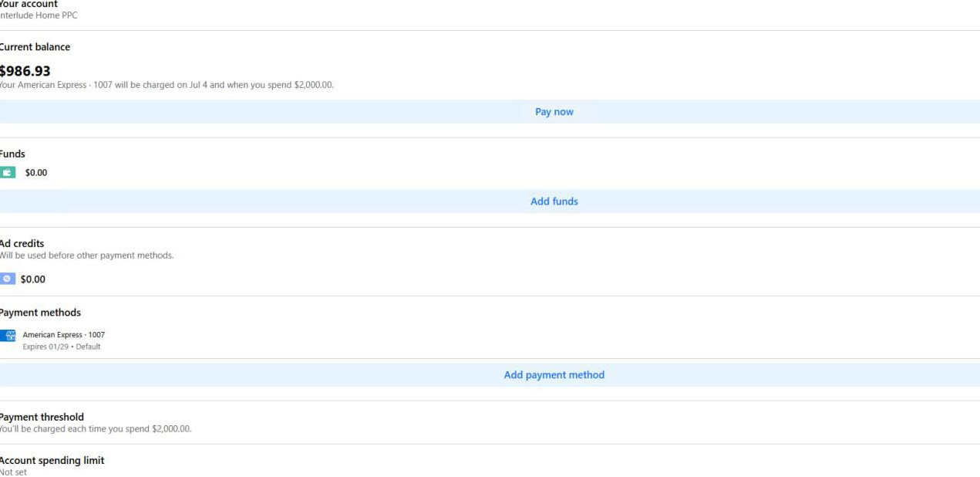This screenshot has height=477, width=980.
Task: Click the $2,000.00 payment threshold description
Action: click(96, 429)
